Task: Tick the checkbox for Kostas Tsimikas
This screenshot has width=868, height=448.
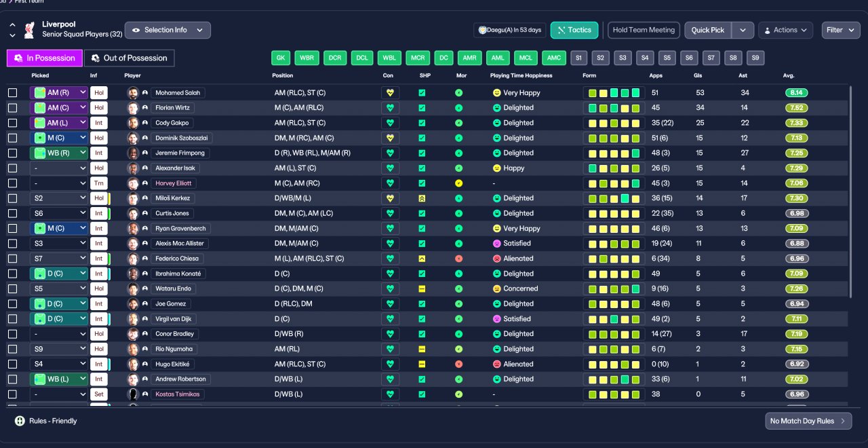Action: click(12, 394)
